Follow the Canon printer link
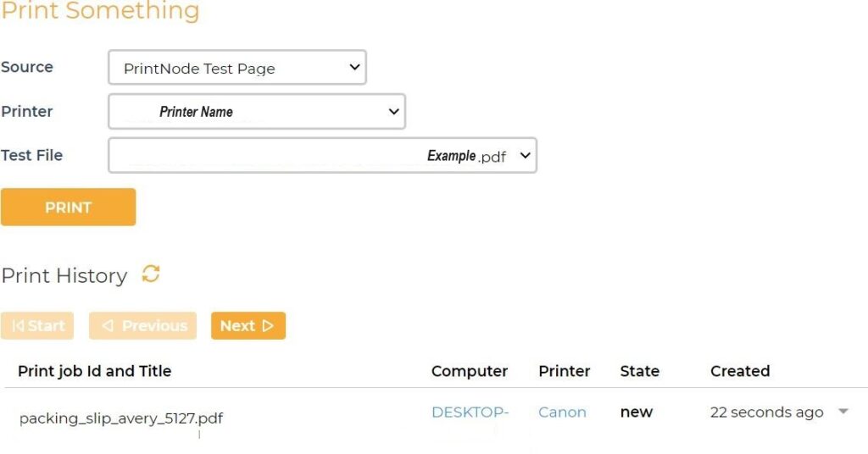The width and height of the screenshot is (868, 454). (562, 412)
